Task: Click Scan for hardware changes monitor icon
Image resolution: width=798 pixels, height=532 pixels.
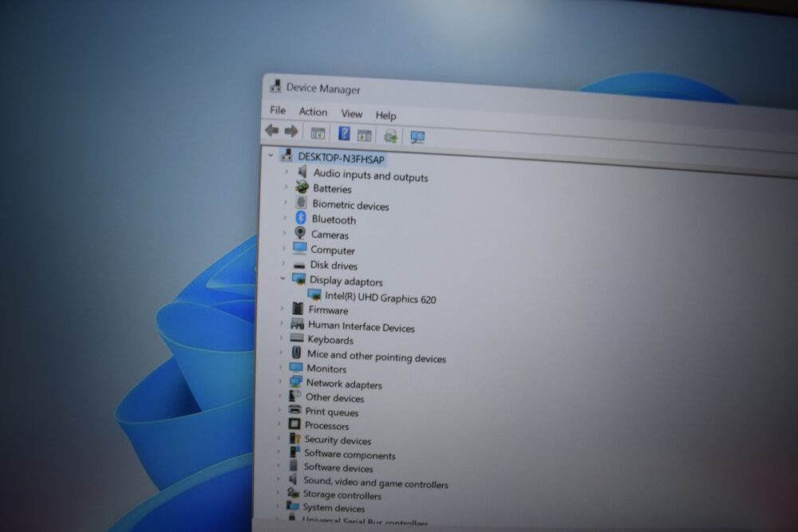Action: coord(417,137)
